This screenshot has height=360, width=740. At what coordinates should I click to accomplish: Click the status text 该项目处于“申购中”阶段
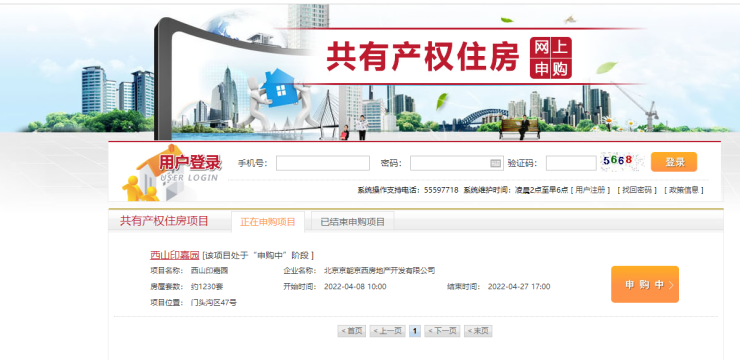click(258, 256)
